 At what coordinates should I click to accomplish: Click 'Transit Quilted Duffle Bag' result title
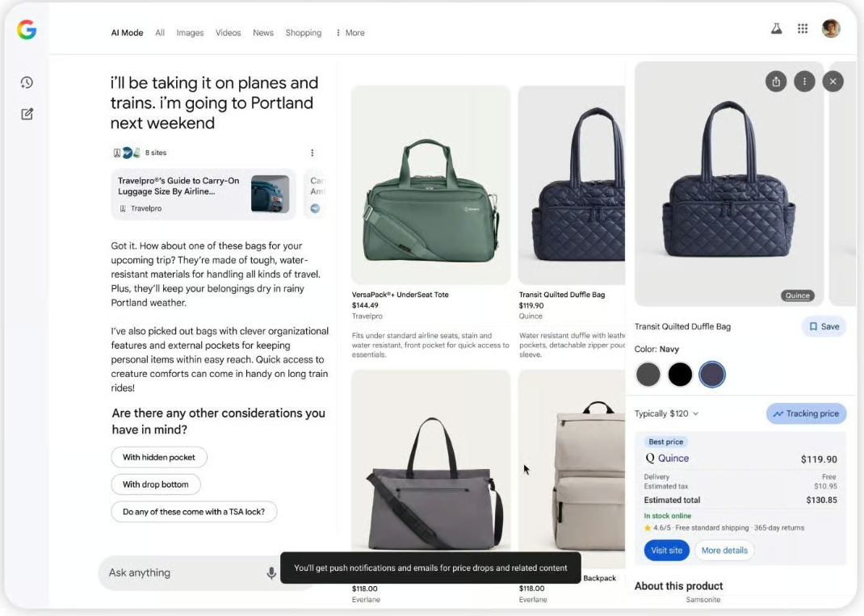tap(561, 295)
